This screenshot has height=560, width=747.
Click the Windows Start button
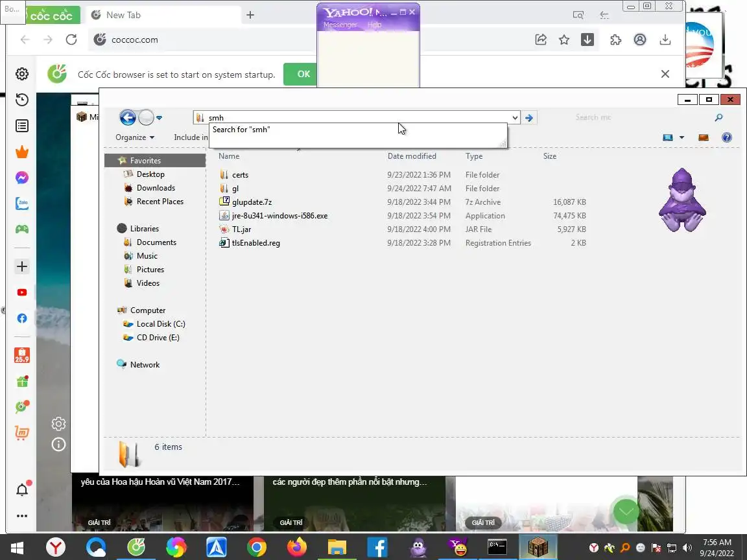(18, 548)
